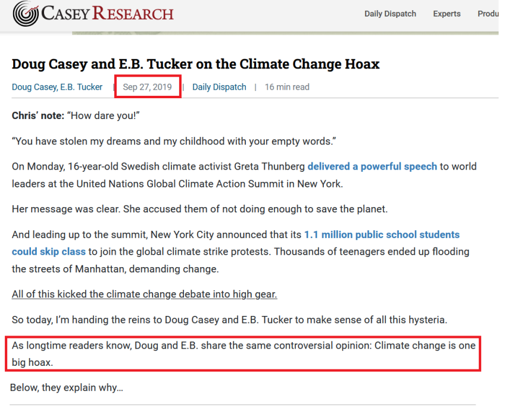Click the 16 min read label
The width and height of the screenshot is (518, 420).
287,87
